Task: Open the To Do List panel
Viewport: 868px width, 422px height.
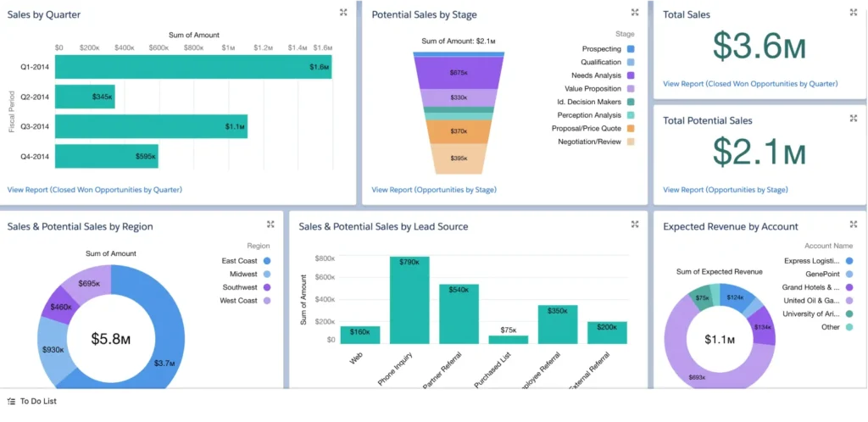Action: (x=38, y=401)
